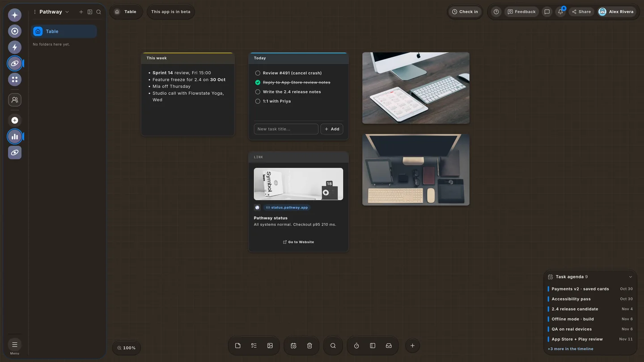The image size is (644, 362).
Task: Click the magnifier search in bottom toolbar
Action: tap(333, 346)
